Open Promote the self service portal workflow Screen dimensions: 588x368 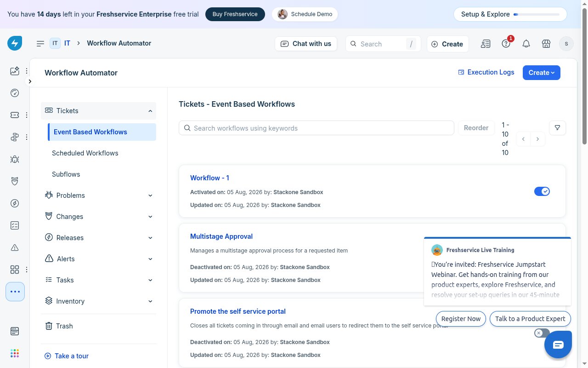[238, 311]
